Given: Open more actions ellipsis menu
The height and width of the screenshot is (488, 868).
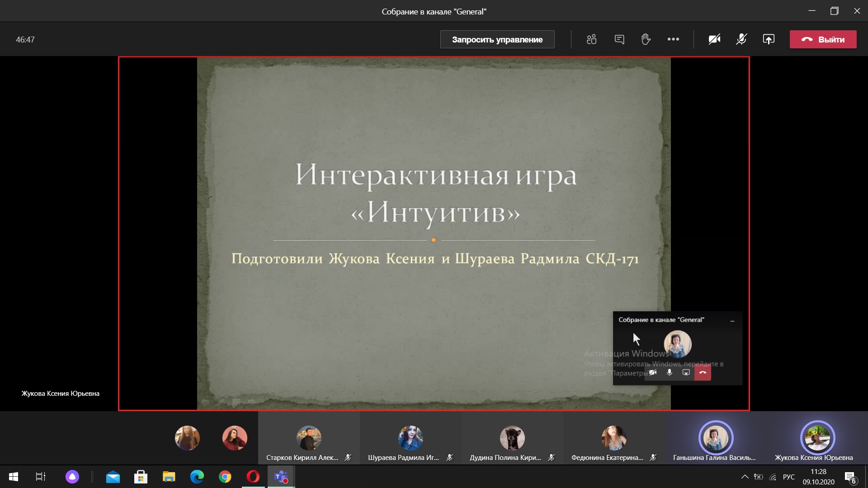Looking at the screenshot, I should [x=673, y=39].
